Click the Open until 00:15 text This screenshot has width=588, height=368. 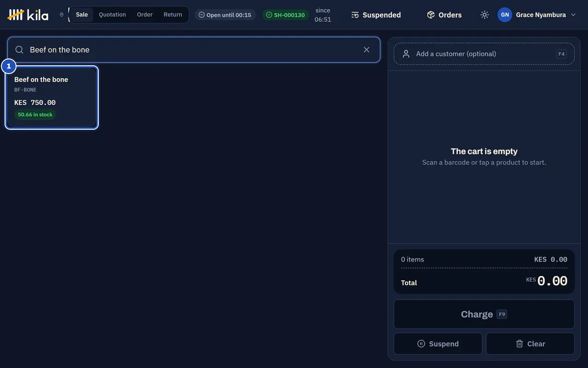(x=229, y=15)
